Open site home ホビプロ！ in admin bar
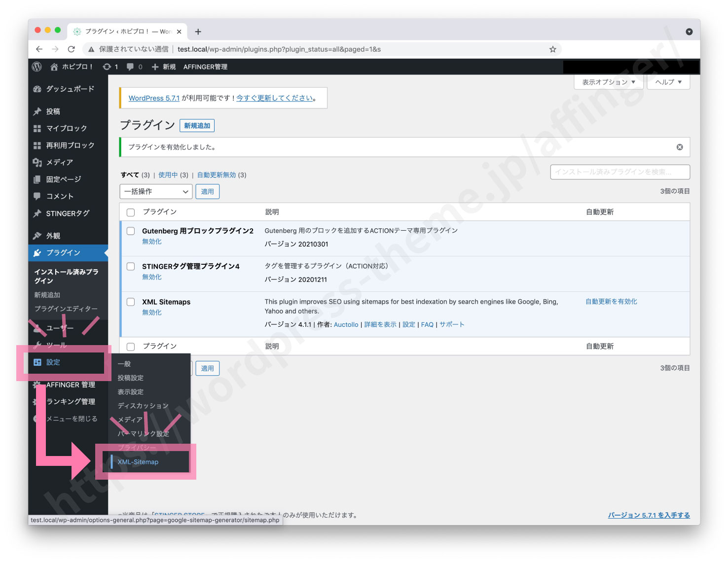This screenshot has width=728, height=562. tap(72, 67)
